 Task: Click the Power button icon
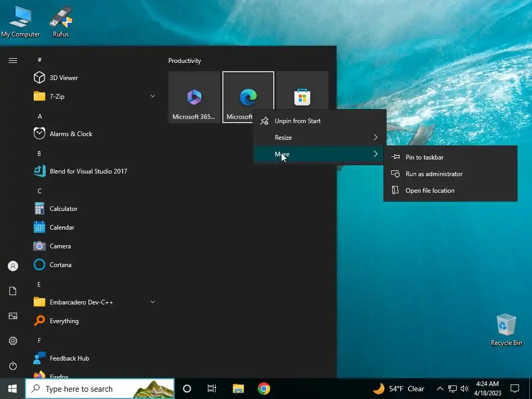click(13, 366)
